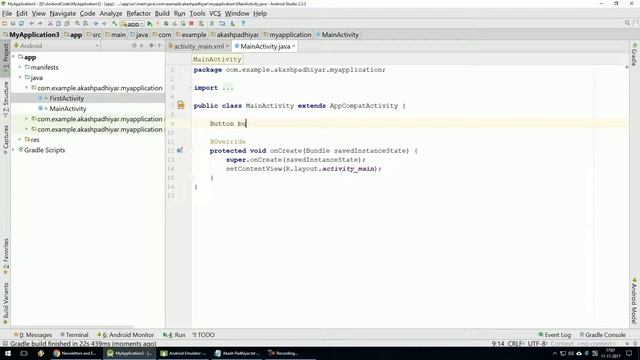
Task: Click the Save All toolbar icon
Action: (x=13, y=24)
